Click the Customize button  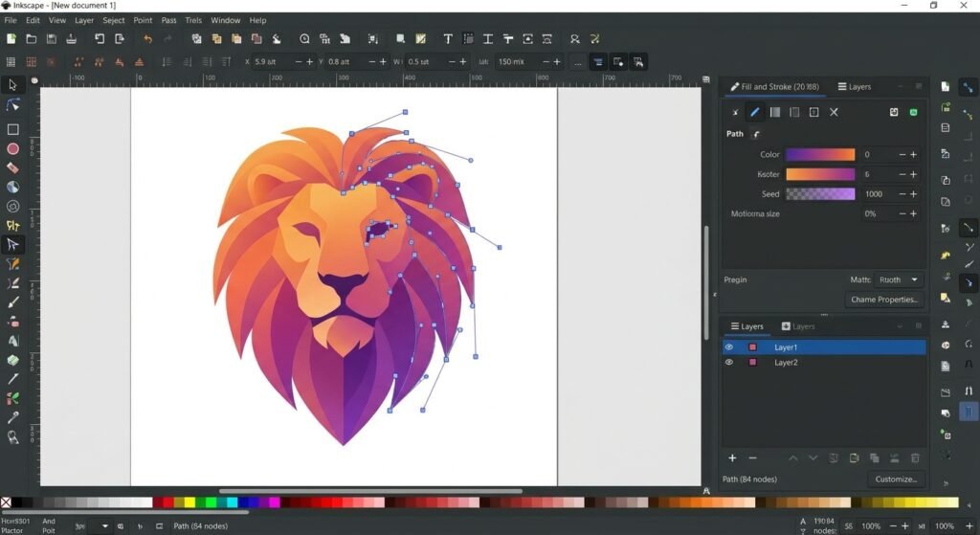(896, 479)
